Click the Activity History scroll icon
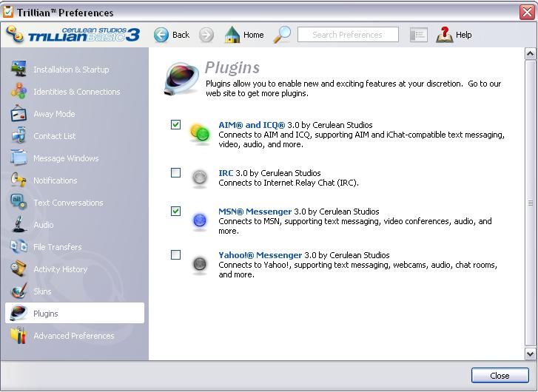Image resolution: width=538 pixels, height=392 pixels. (19, 269)
